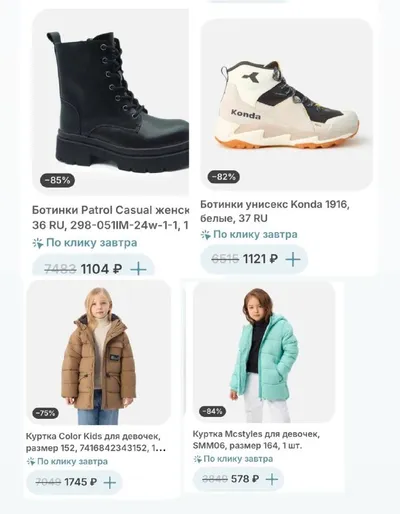Viewport: 400px width, 514px height.
Task: Open the Куртка Color Kids product title
Action: 96,442
